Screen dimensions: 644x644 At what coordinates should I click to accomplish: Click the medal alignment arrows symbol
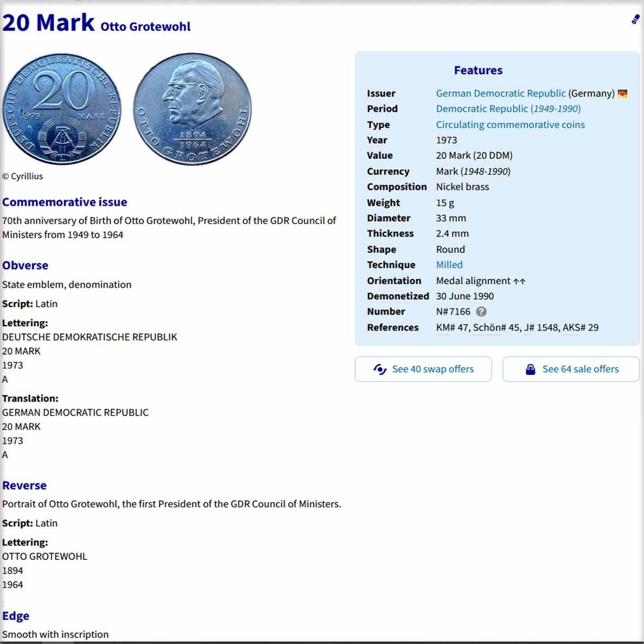tap(519, 281)
